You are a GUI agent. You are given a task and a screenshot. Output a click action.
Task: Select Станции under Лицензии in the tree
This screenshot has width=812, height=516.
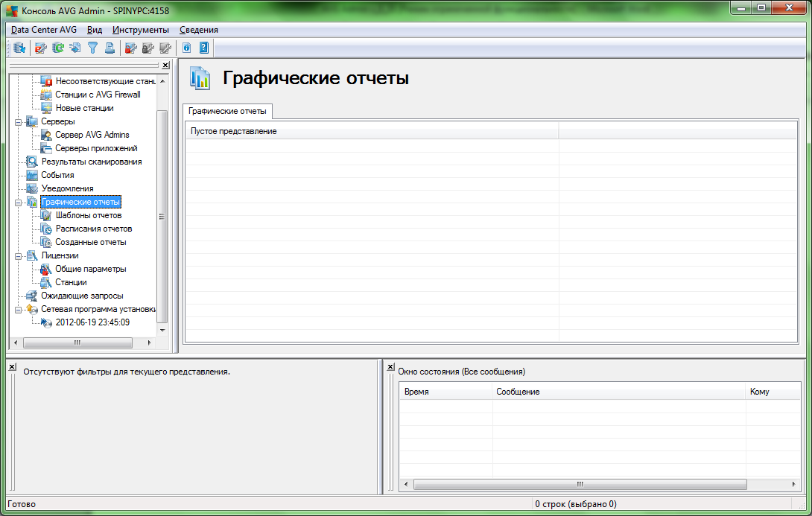pyautogui.click(x=71, y=283)
